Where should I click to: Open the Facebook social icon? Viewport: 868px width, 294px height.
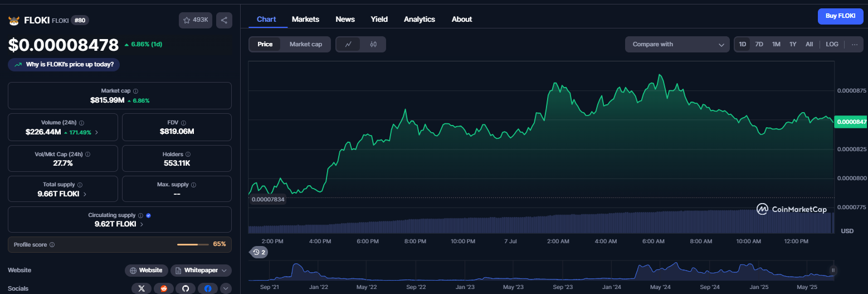[x=208, y=288]
